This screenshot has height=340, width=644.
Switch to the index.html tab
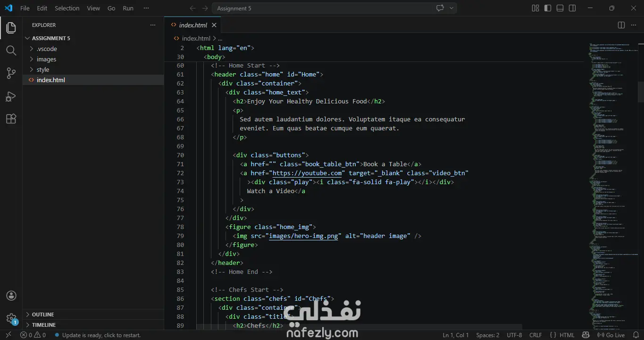tap(193, 25)
